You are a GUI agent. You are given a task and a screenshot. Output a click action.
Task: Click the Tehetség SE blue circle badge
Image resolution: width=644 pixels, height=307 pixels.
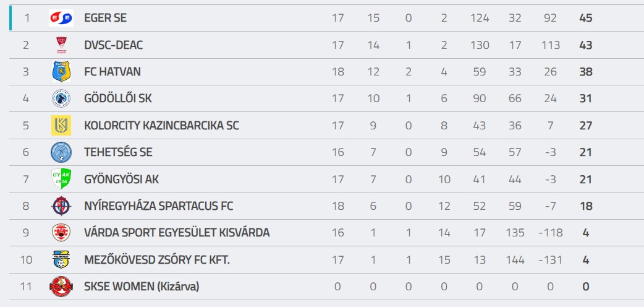click(x=61, y=152)
